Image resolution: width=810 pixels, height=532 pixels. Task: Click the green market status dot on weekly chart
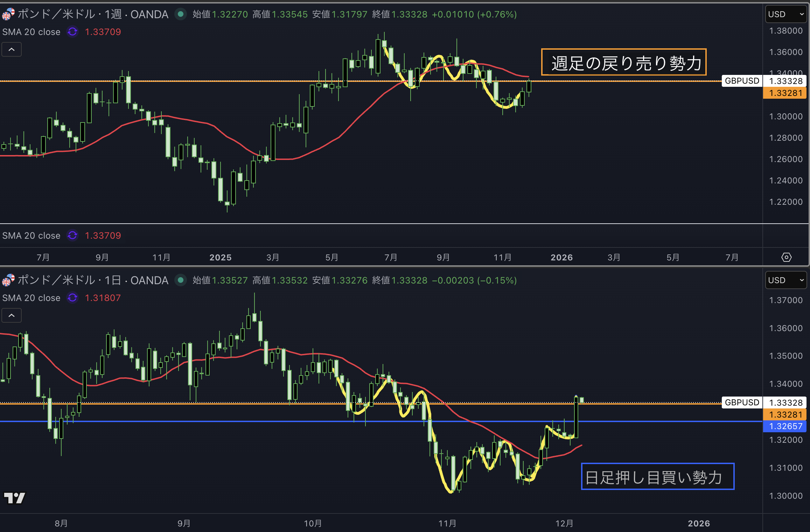pos(181,14)
